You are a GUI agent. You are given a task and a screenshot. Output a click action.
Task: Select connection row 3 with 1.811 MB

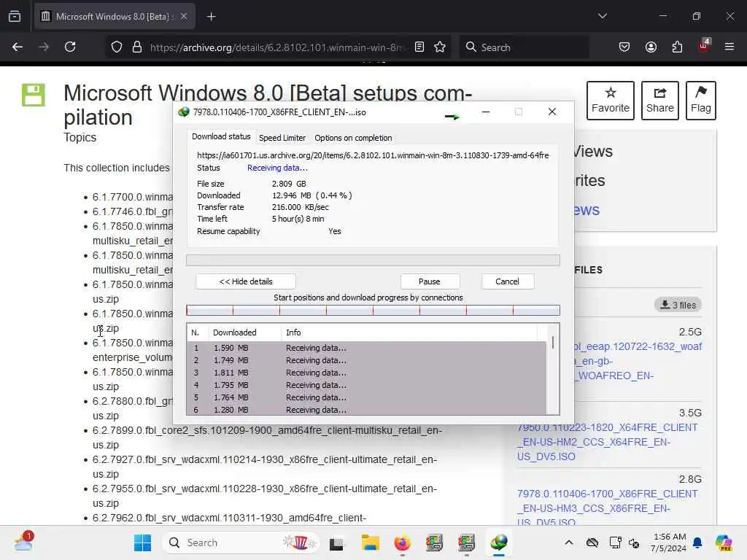coord(366,373)
